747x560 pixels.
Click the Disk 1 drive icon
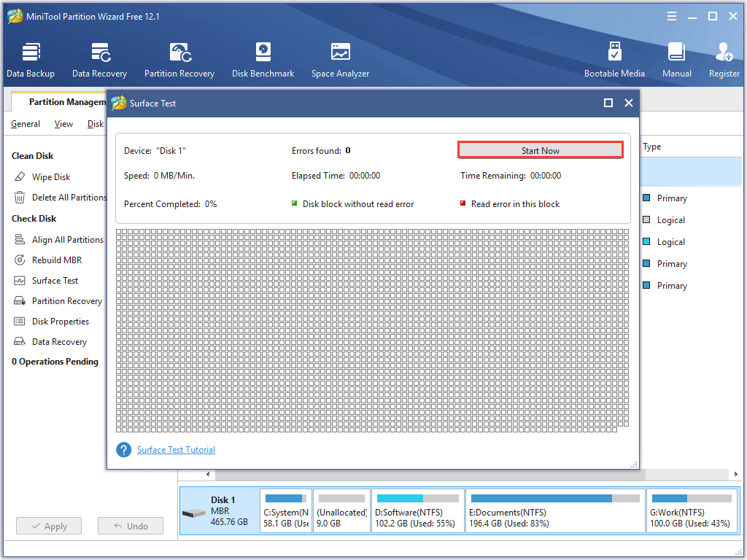193,513
